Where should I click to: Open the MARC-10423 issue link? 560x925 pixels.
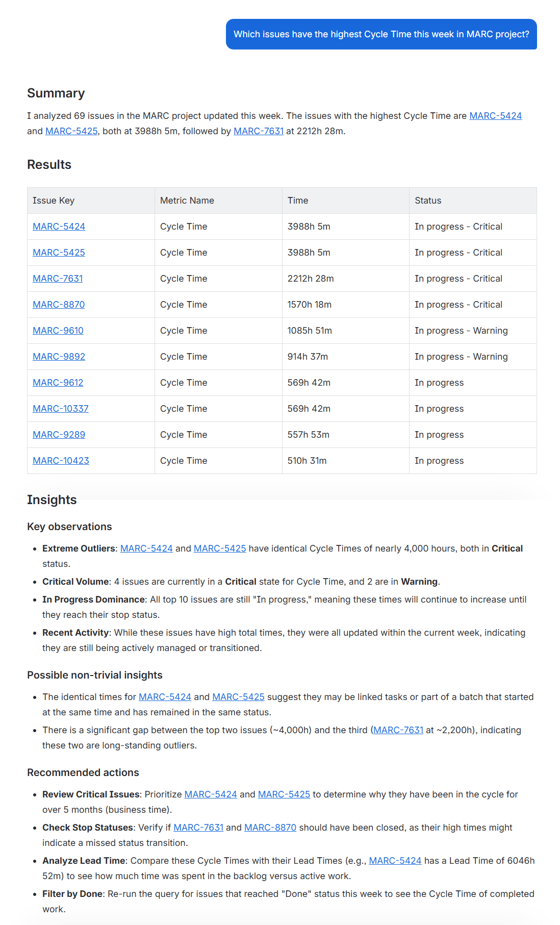[61, 461]
